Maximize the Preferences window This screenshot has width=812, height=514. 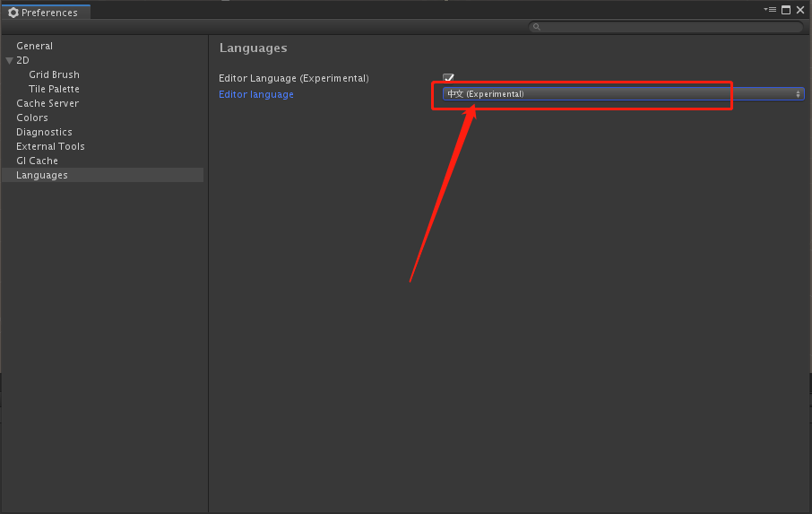coord(786,10)
